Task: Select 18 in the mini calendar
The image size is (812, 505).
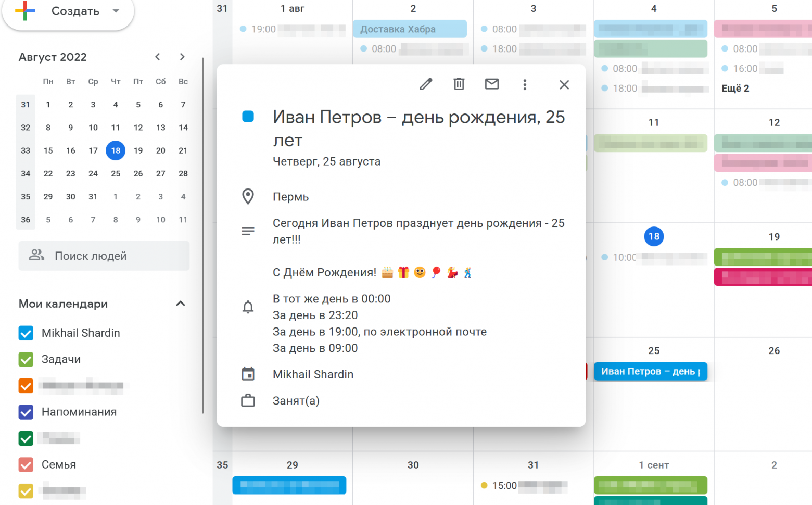Action: pos(116,150)
